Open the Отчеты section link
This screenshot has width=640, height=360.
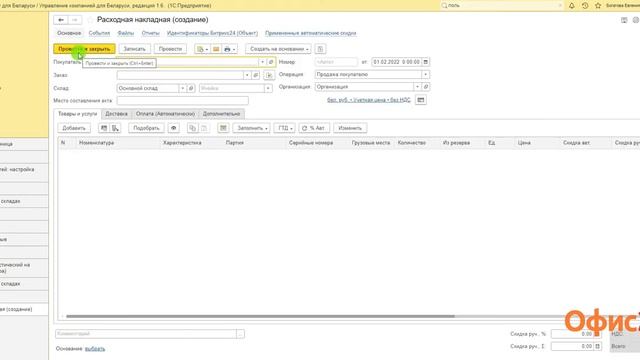151,33
